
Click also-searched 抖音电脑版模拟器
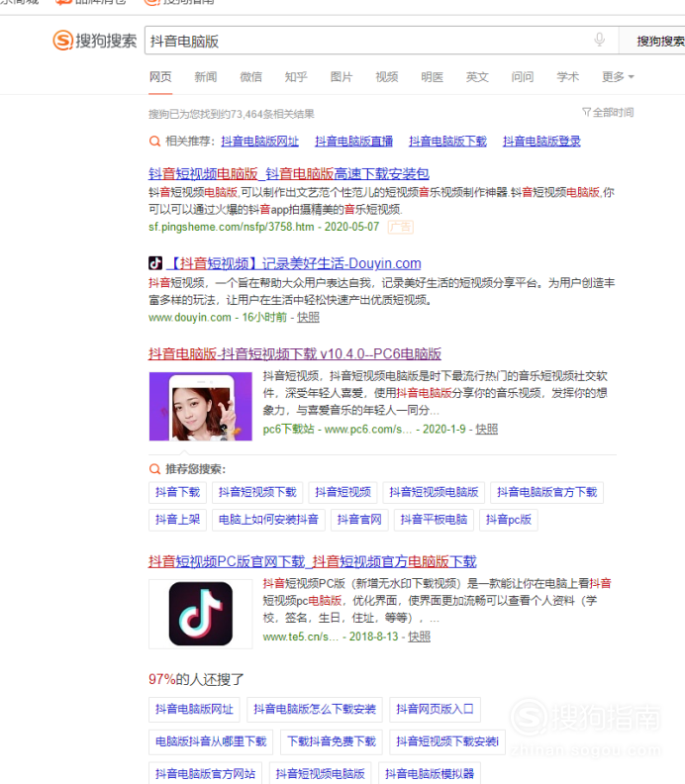point(430,773)
